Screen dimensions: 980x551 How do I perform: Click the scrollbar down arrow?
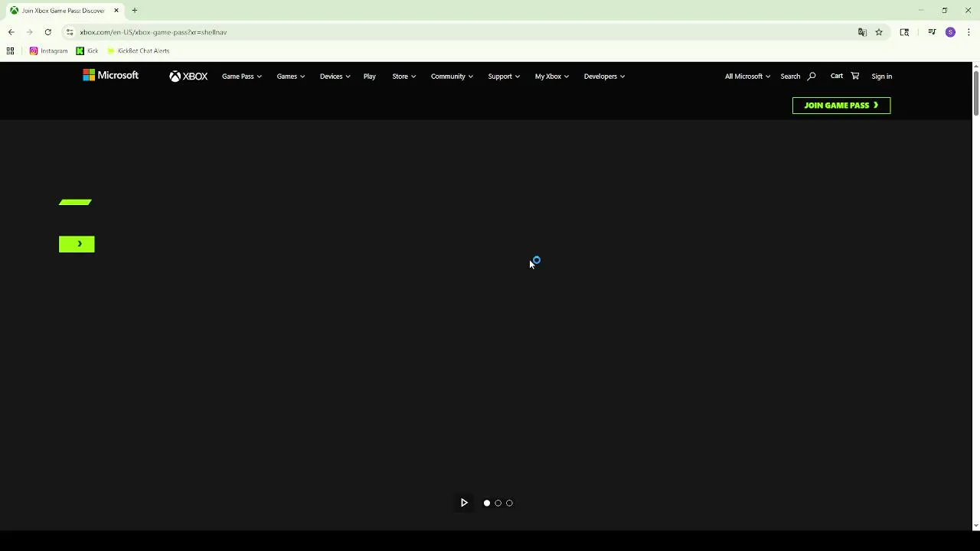[x=975, y=526]
